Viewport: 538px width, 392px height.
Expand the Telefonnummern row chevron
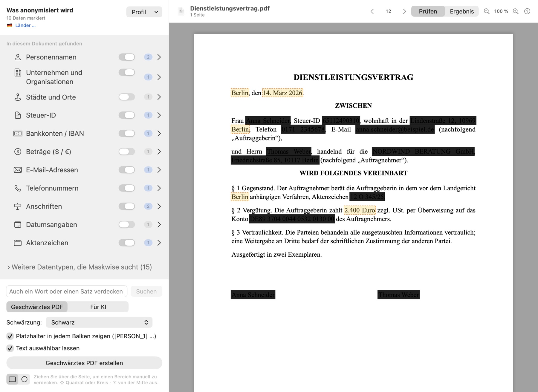[159, 188]
